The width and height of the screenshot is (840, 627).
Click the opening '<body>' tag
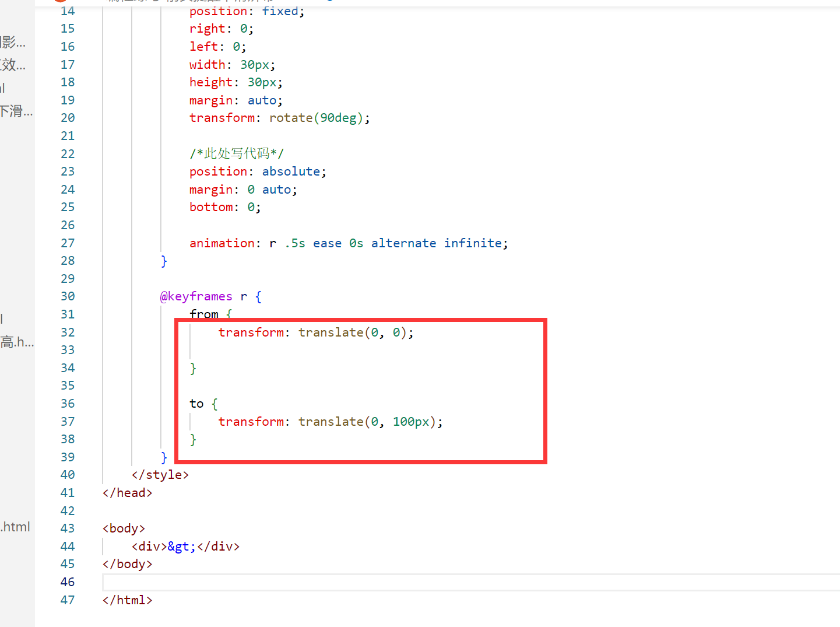tap(124, 528)
